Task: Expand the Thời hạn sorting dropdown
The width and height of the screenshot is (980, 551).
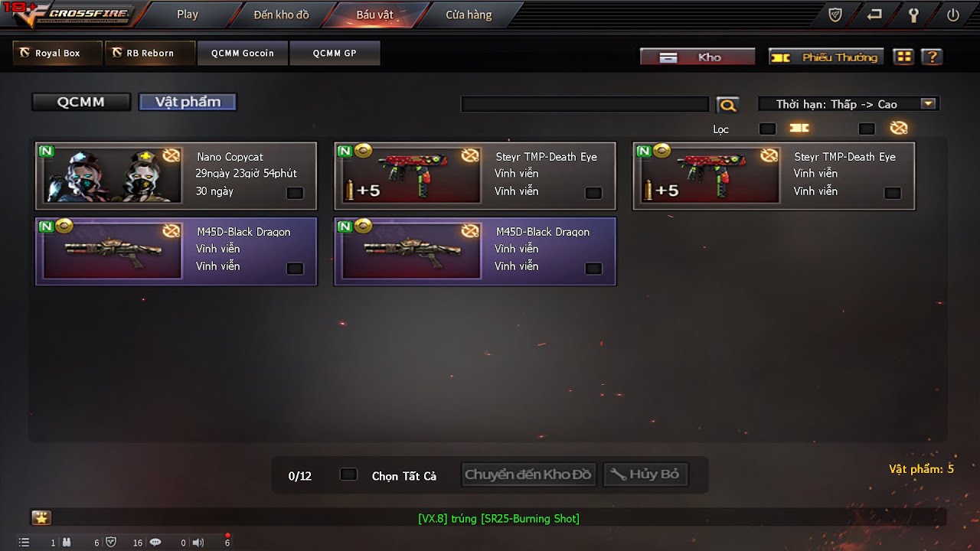Action: coord(848,104)
